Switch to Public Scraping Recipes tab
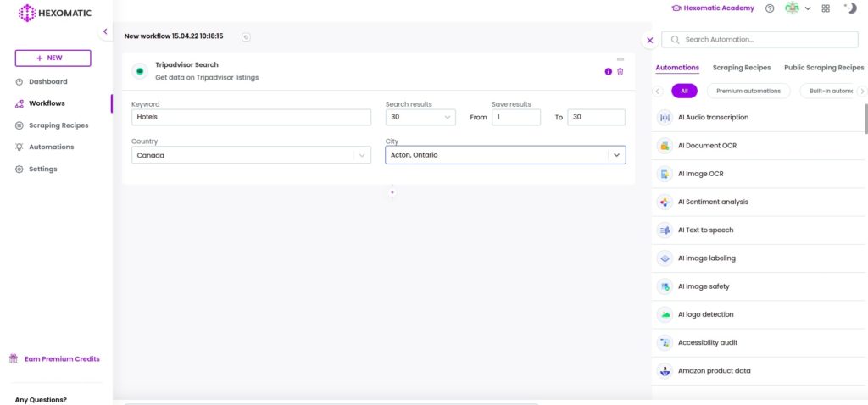Viewport: 868px width, 405px height. (x=824, y=68)
